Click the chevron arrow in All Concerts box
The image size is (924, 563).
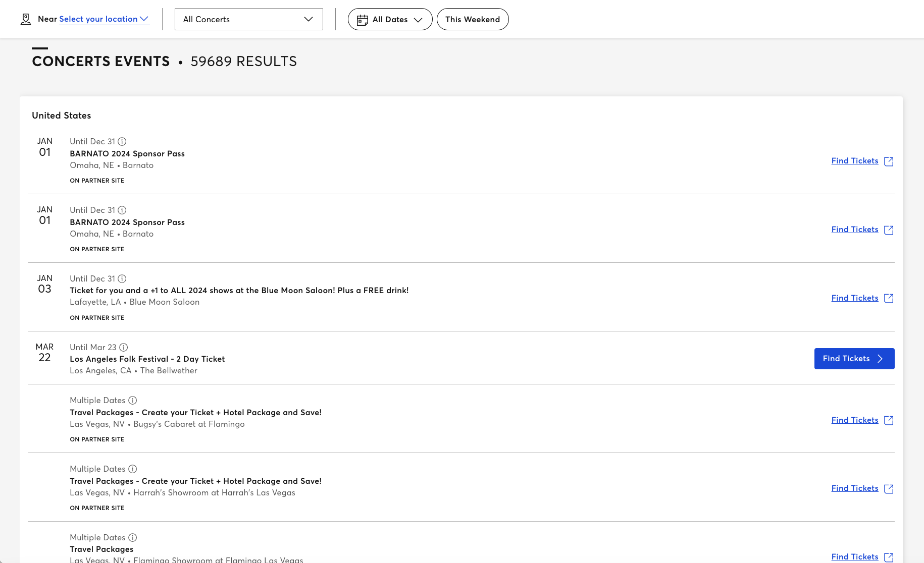(x=309, y=19)
